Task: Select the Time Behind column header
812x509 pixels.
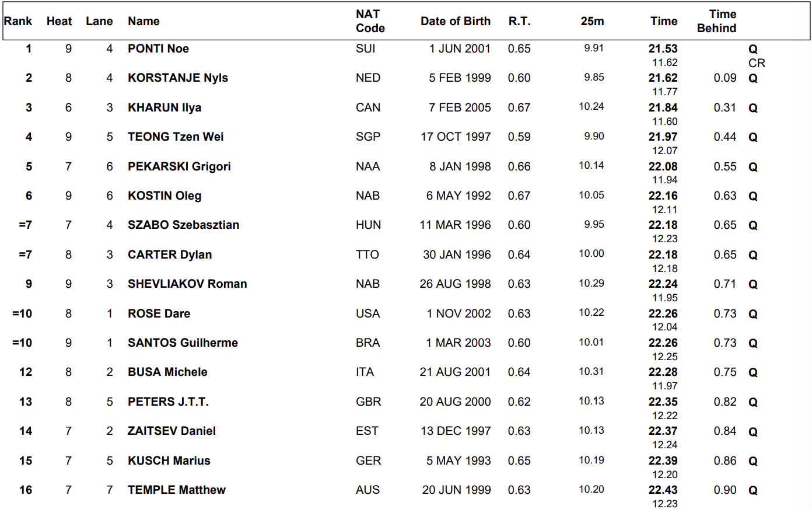Action: pyautogui.click(x=716, y=21)
